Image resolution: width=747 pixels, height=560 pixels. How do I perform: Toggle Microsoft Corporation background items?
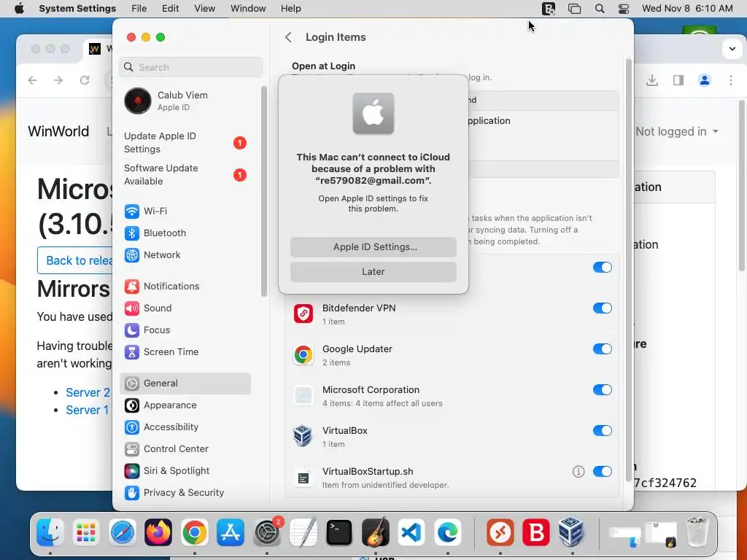602,390
